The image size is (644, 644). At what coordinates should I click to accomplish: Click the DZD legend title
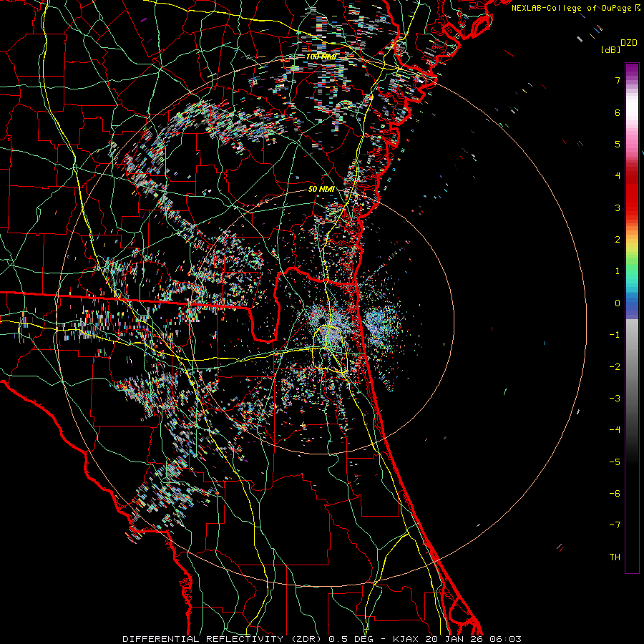click(629, 43)
